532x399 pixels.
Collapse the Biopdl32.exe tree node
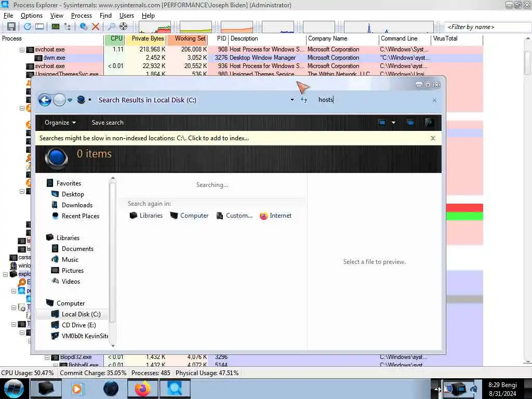47,357
